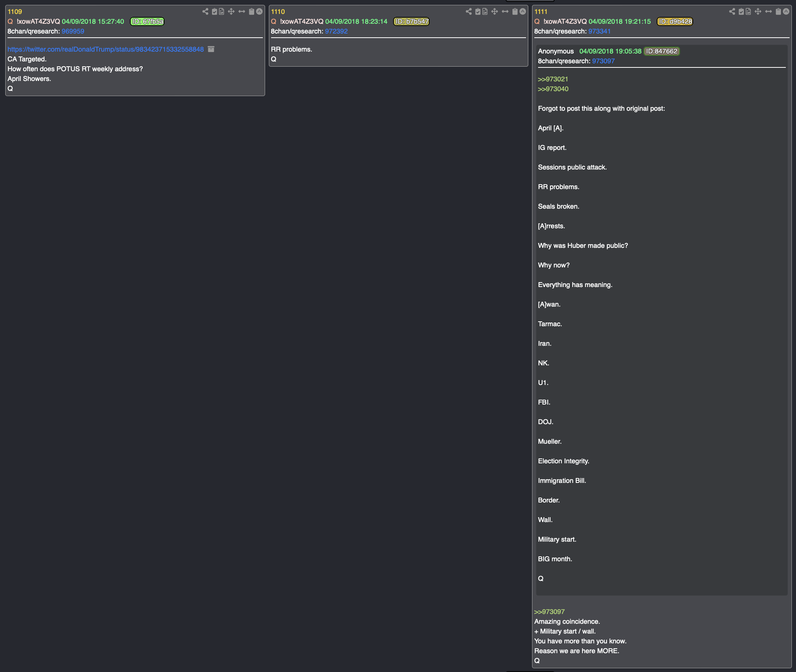Click the quoted post timestamp 04/09/2018 19:05:38
Screen dimensions: 796x672
pyautogui.click(x=610, y=52)
